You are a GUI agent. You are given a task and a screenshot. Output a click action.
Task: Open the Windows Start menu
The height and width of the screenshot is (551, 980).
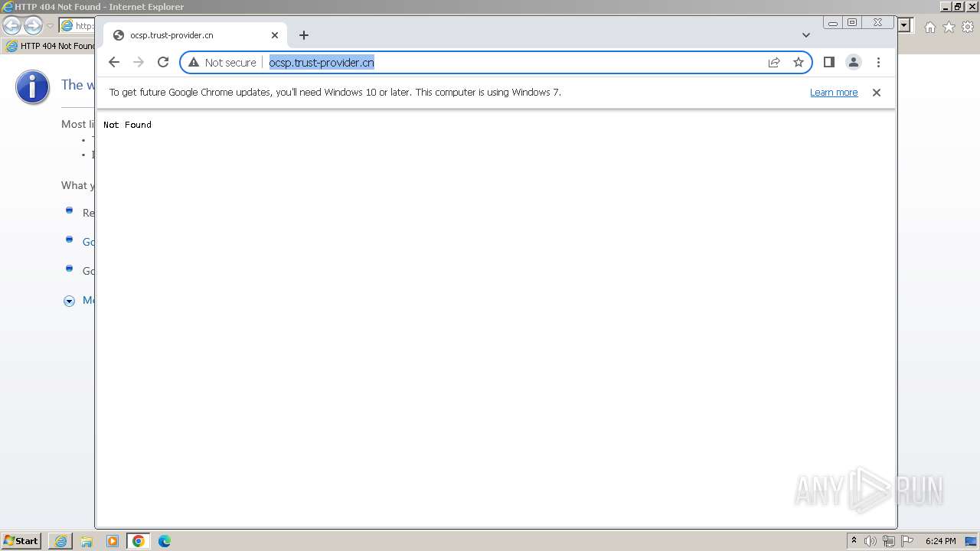pyautogui.click(x=21, y=540)
